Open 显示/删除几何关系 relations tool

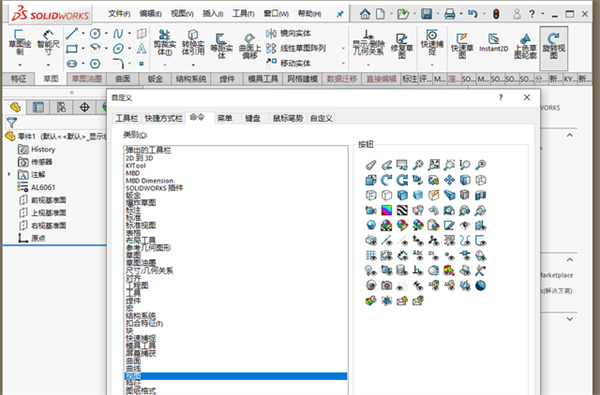(368, 43)
